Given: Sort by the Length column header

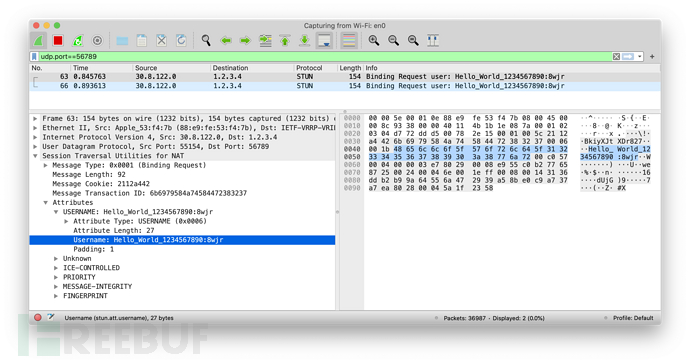Looking at the screenshot, I should (x=350, y=68).
